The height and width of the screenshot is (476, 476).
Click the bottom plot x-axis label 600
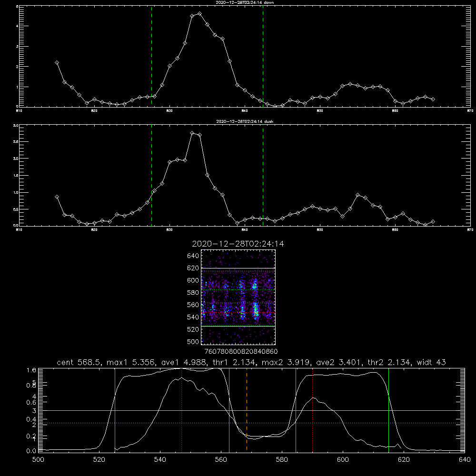point(343,460)
